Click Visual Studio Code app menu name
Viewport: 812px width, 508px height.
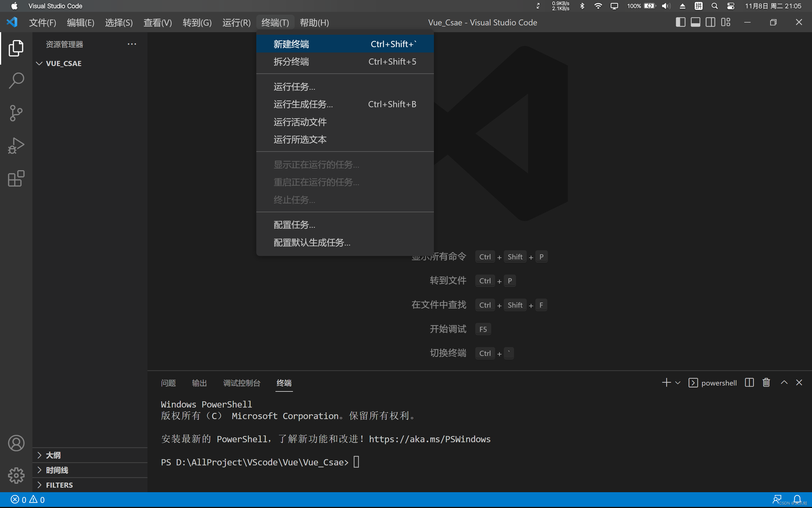pyautogui.click(x=55, y=6)
